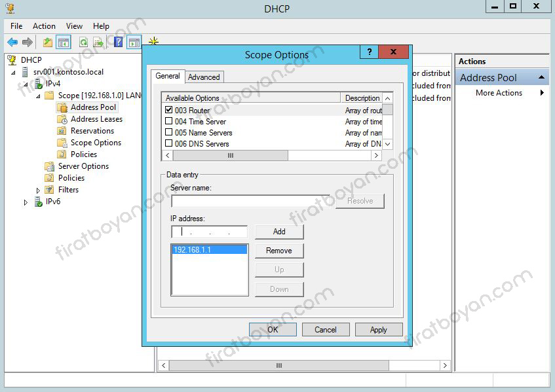Collapse the Scope [192.168.1.0] node
555x392 pixels.
38,96
